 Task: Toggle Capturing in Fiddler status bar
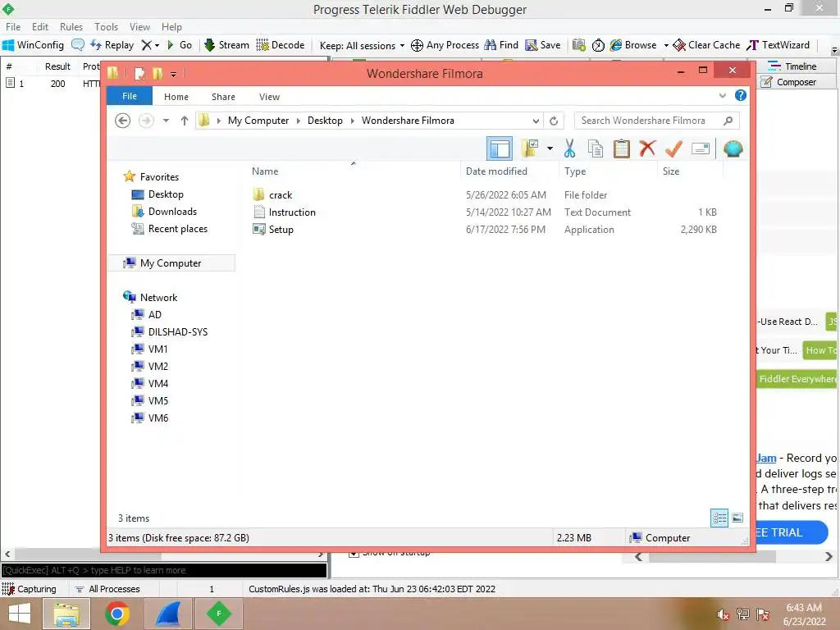pyautogui.click(x=30, y=589)
